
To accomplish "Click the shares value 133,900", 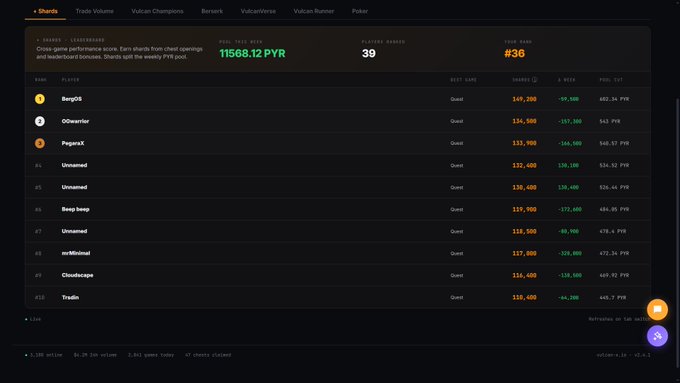I will (x=524, y=143).
